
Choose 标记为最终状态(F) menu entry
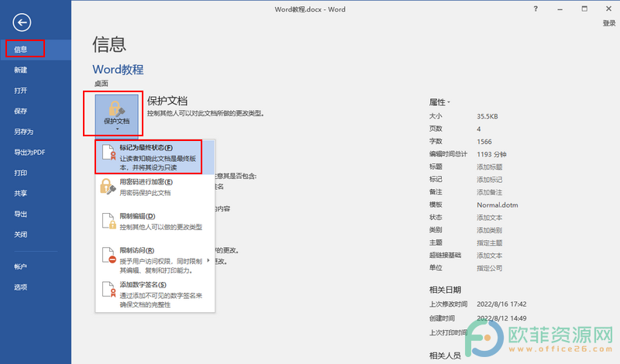155,157
